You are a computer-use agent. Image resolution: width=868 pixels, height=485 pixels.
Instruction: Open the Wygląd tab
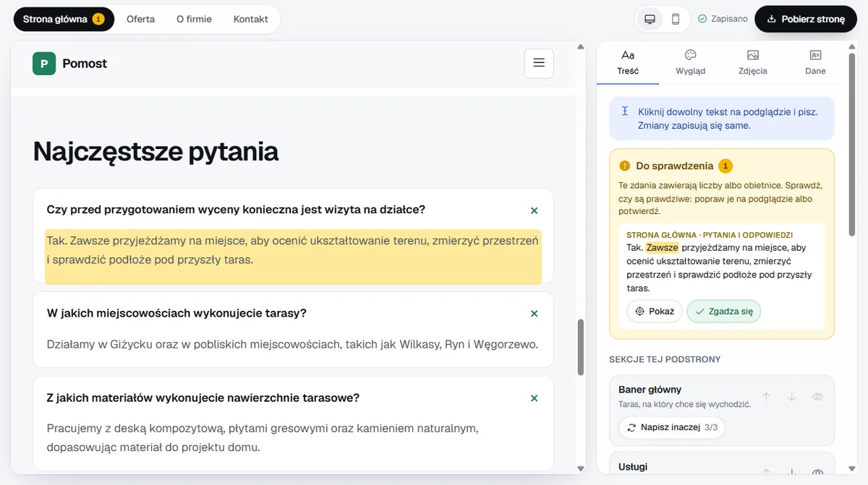[x=690, y=63]
